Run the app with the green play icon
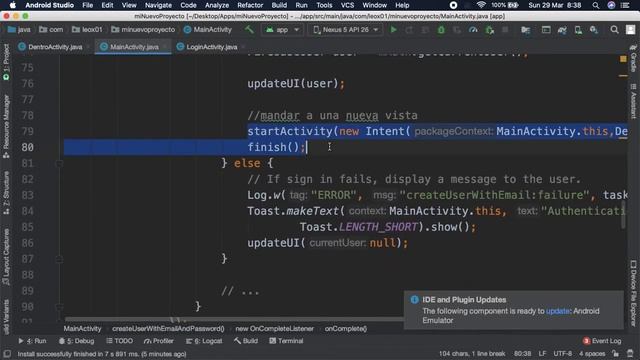Viewport: 640px width, 360px height. pos(393,30)
